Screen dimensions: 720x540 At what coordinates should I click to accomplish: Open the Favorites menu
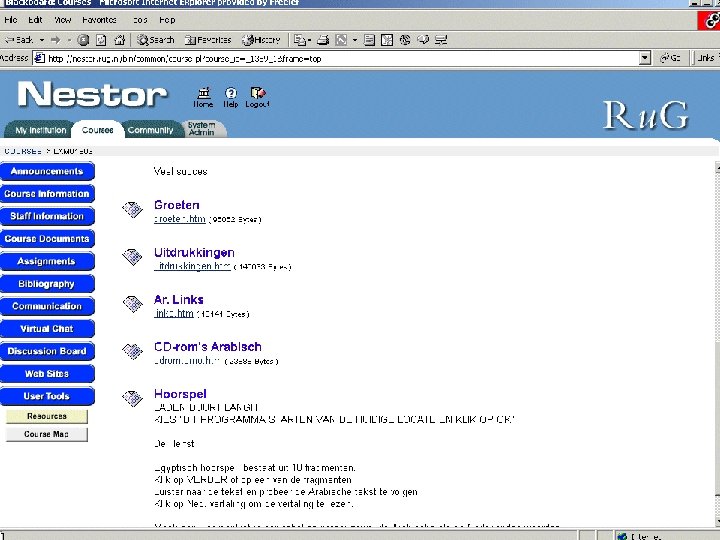[99, 20]
